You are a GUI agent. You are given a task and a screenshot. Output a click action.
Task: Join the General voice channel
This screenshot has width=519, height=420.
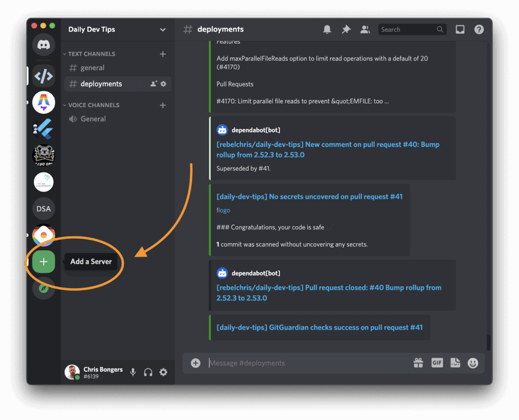pos(118,119)
